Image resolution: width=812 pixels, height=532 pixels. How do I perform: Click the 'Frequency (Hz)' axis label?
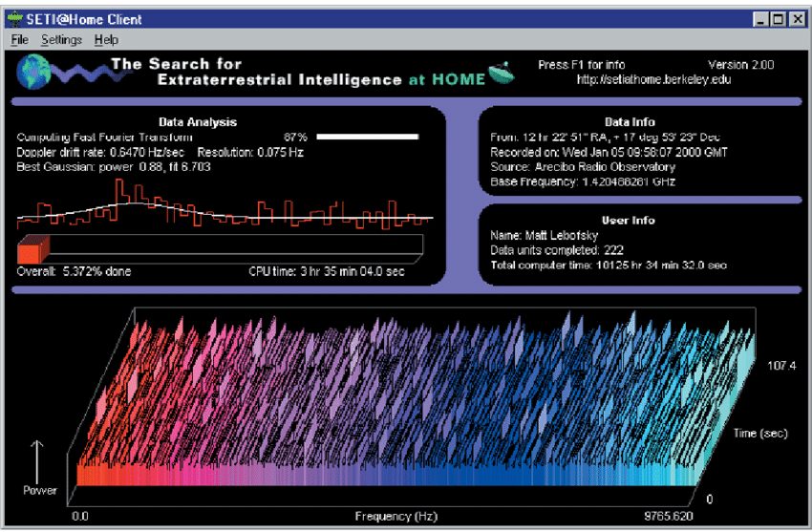pyautogui.click(x=396, y=516)
